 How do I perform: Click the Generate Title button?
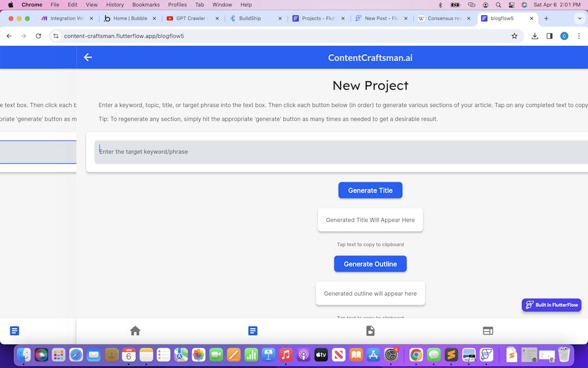tap(370, 190)
